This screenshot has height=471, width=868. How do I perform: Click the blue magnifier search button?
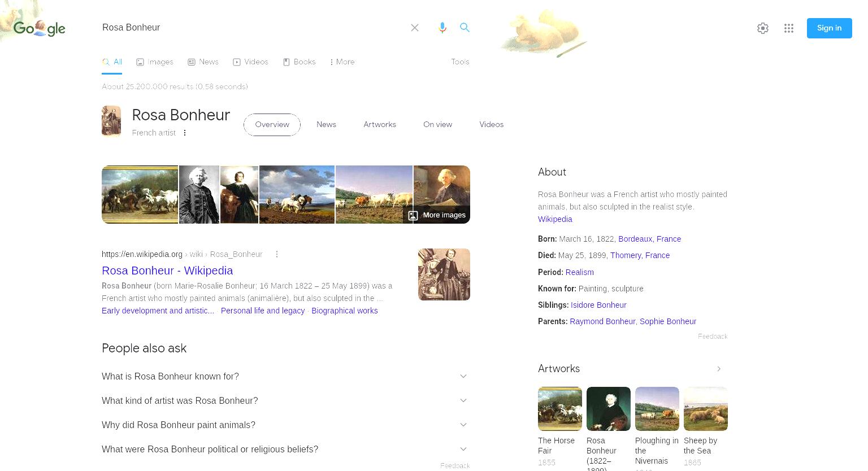tap(465, 27)
